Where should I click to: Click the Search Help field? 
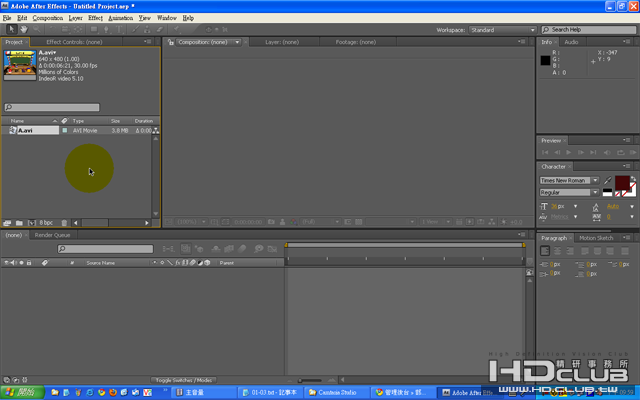click(x=589, y=30)
